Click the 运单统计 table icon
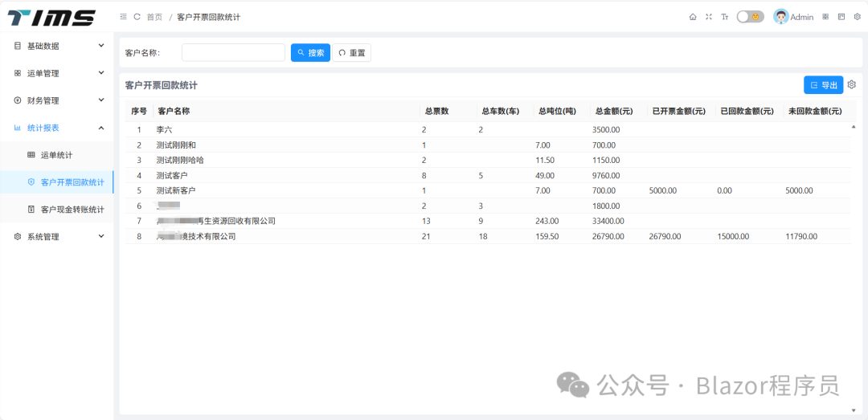The height and width of the screenshot is (420, 868). pyautogui.click(x=31, y=155)
